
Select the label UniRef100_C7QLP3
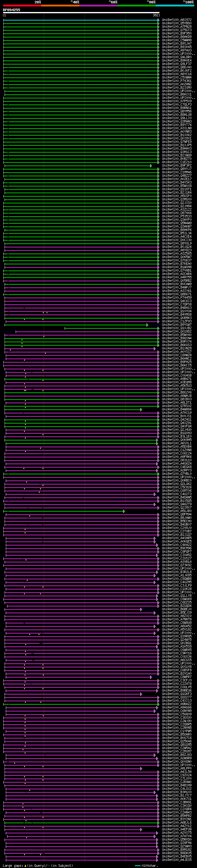[x=177, y=104]
